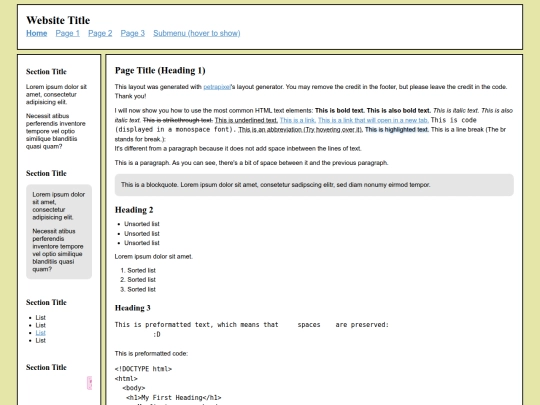This screenshot has height=405, width=540.
Task: Click the <!DOCTYPE html> code line
Action: coord(143,369)
